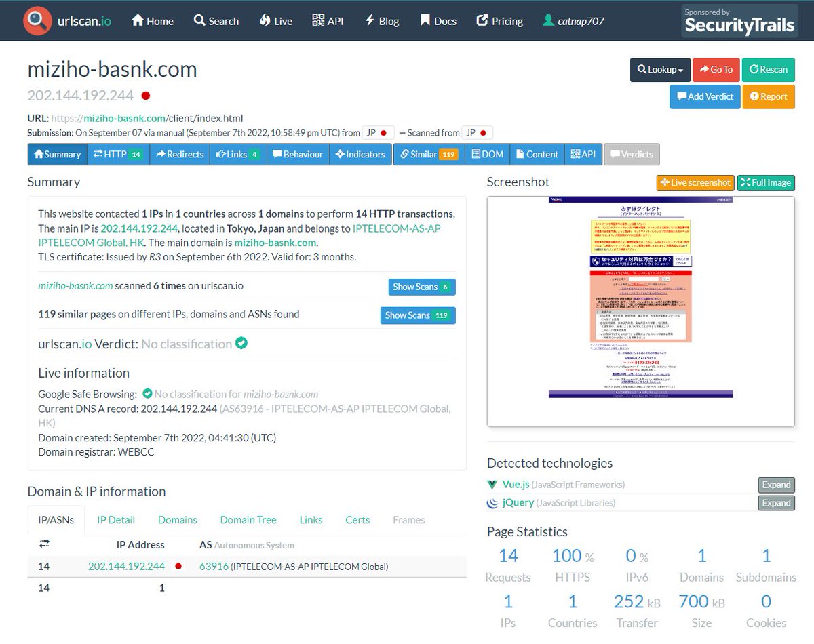This screenshot has width=814, height=644.
Task: Open the Content tab
Action: coord(537,154)
